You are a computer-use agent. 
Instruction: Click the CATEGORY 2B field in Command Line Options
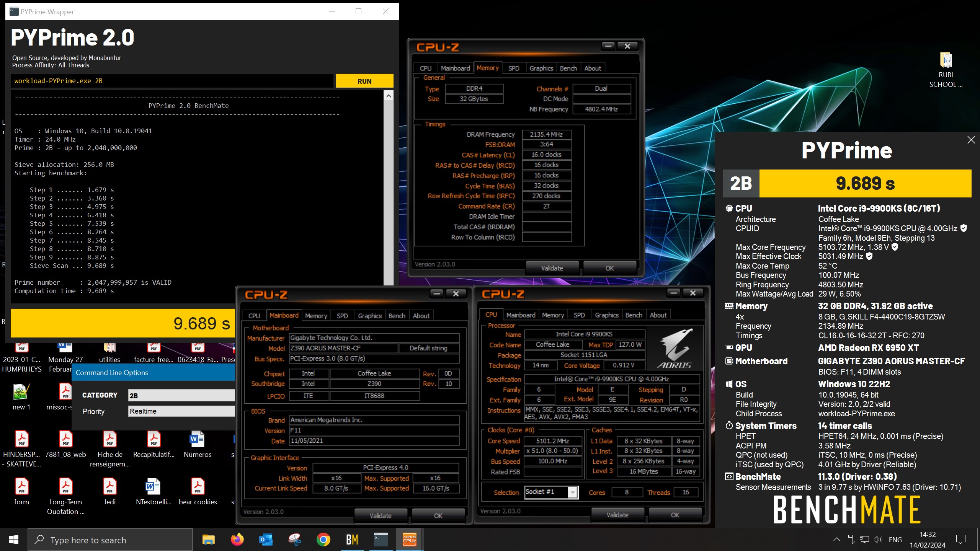[181, 395]
